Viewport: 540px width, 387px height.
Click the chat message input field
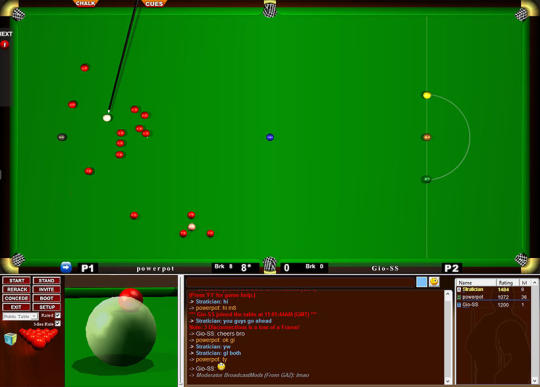(300, 282)
